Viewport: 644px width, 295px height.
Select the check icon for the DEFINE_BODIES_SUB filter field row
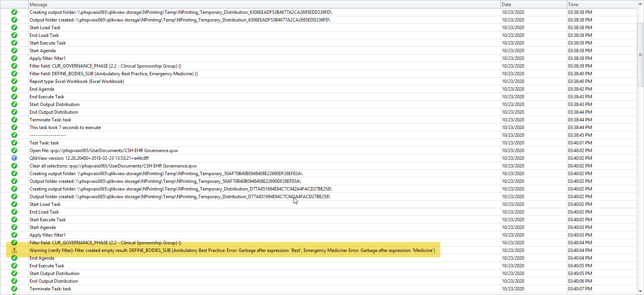click(14, 73)
